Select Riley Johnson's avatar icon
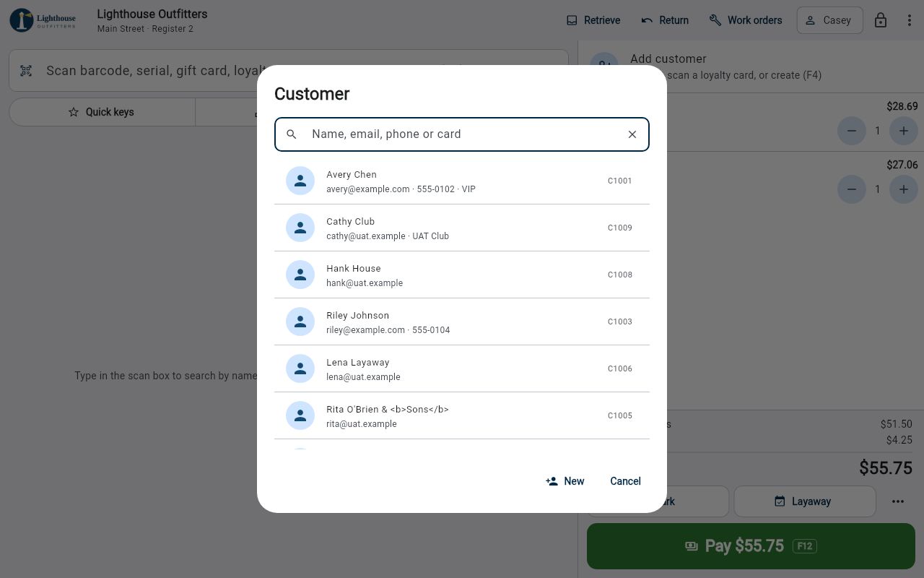 point(300,322)
